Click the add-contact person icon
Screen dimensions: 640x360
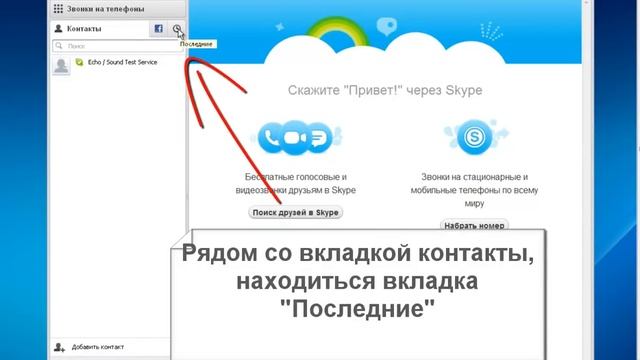click(59, 347)
